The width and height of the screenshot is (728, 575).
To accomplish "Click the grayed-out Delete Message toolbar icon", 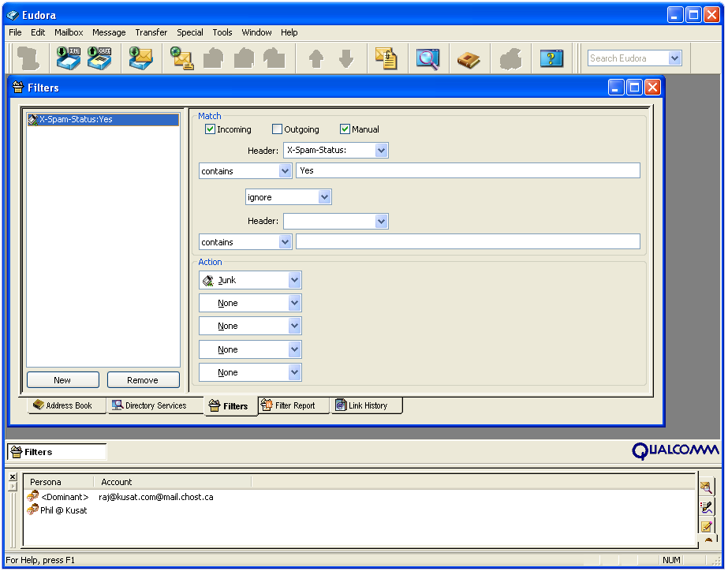I will point(28,58).
